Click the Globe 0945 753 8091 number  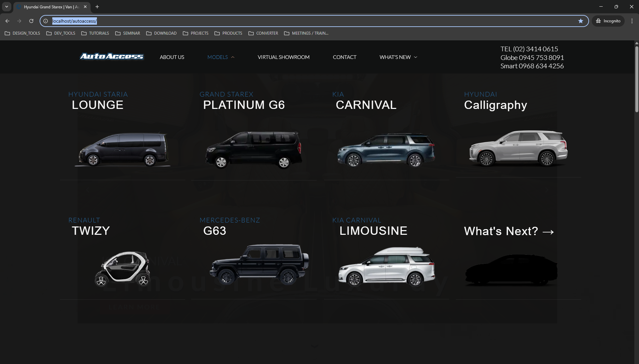[x=532, y=58]
